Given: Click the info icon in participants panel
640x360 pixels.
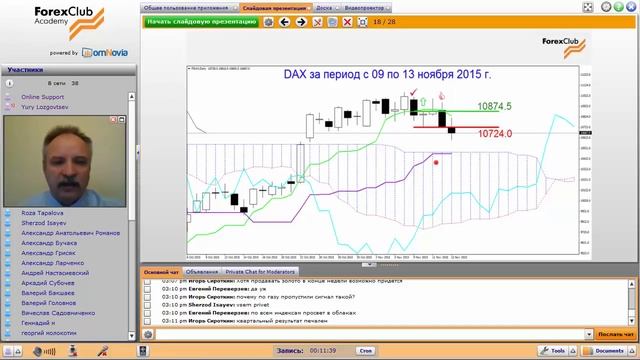Looking at the screenshot, I should pos(9,83).
